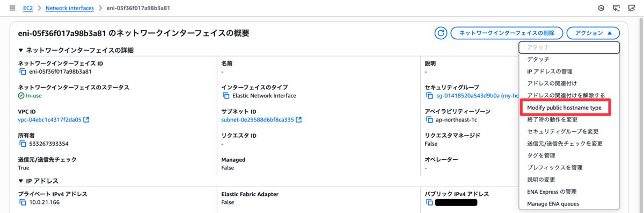This screenshot has width=644, height=213.
Task: Copy the owner ID 533267393354
Action: pos(23,144)
